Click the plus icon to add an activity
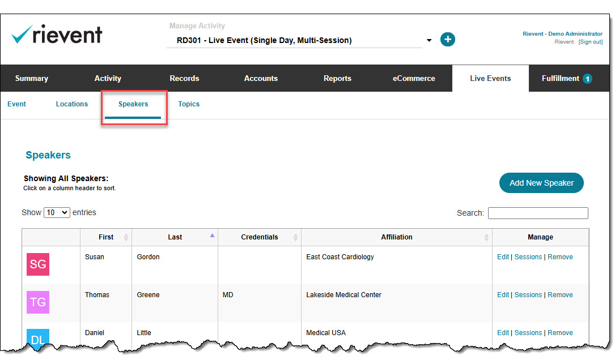The image size is (615, 364). tap(448, 39)
